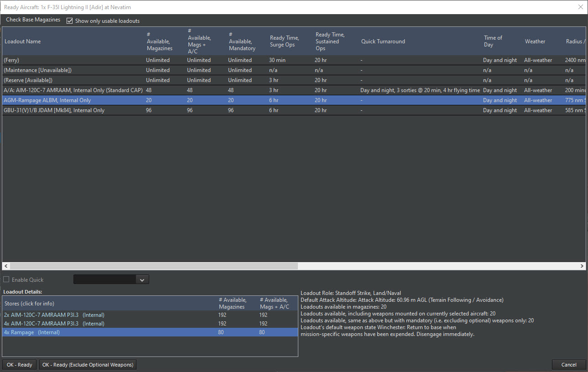The image size is (588, 372).
Task: Select the A/A: AIM-120C-7 AMRAAM Standard CAP loadout
Action: (x=294, y=90)
